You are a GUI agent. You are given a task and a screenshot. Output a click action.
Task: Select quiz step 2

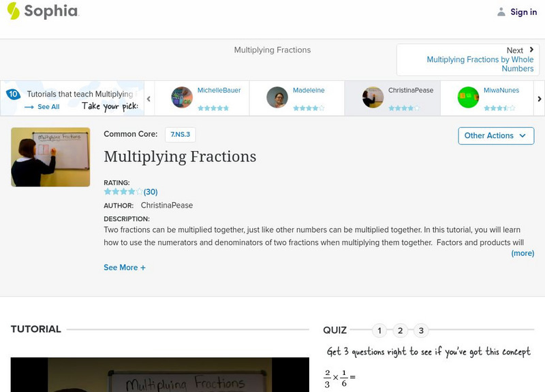click(x=401, y=329)
